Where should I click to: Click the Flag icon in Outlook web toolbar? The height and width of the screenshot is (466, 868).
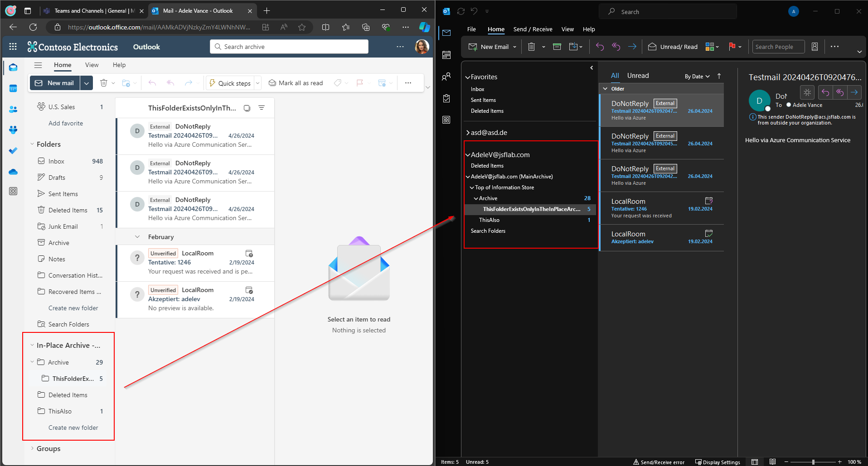click(360, 83)
